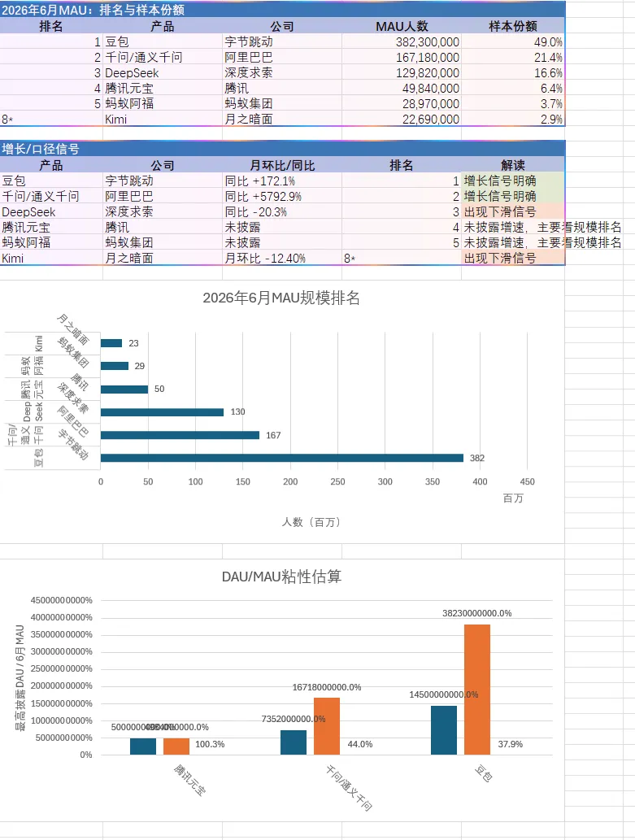635x840 pixels.
Task: Click the 100.3% data label
Action: [x=210, y=744]
